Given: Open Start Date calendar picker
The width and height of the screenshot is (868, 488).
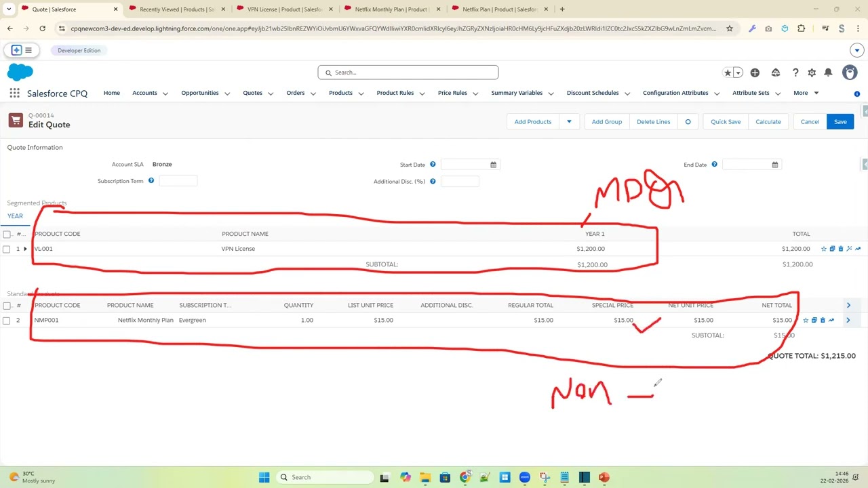Looking at the screenshot, I should click(x=493, y=165).
